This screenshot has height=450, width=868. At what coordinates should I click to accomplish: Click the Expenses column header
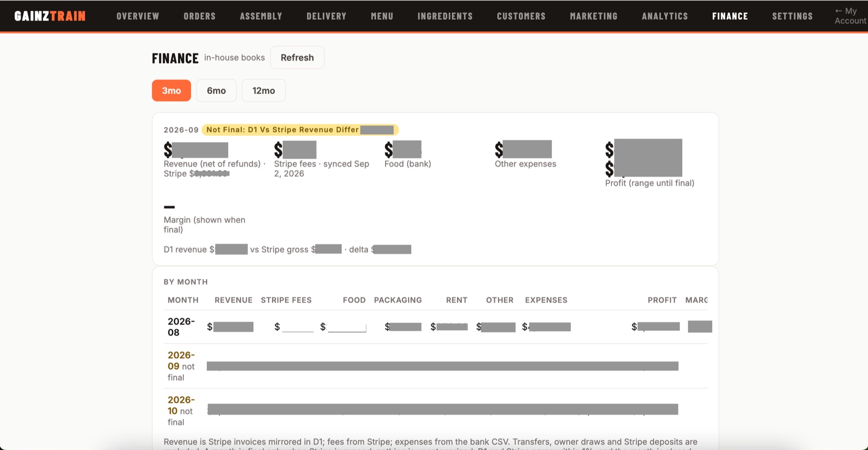[x=546, y=300]
